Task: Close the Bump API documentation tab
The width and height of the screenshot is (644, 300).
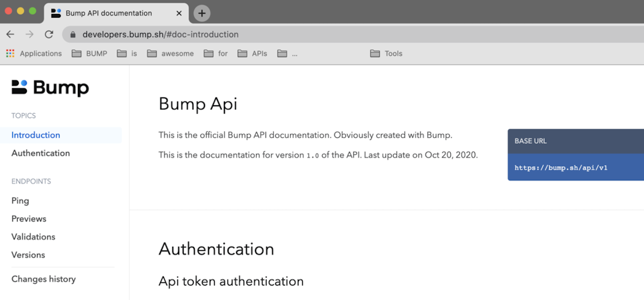Action: [179, 13]
